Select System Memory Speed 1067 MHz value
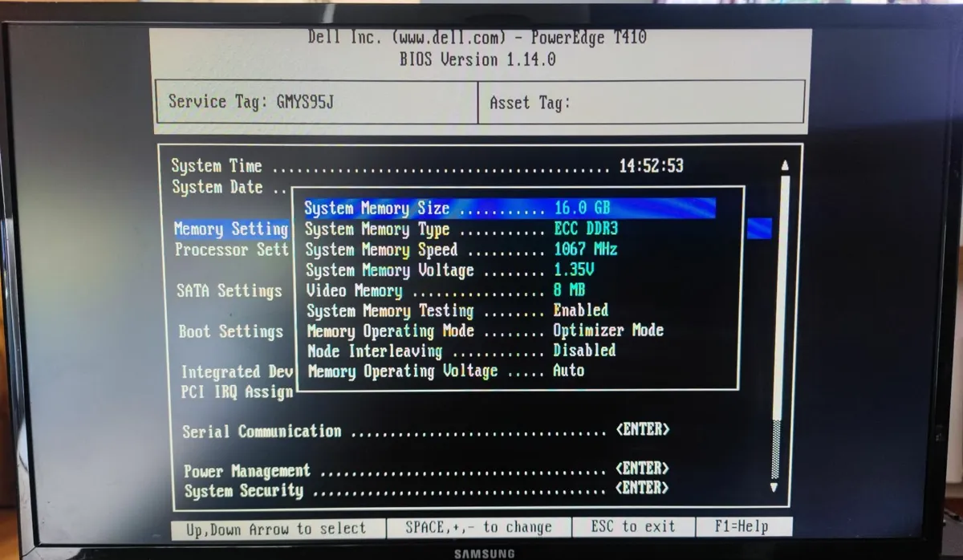 point(585,250)
